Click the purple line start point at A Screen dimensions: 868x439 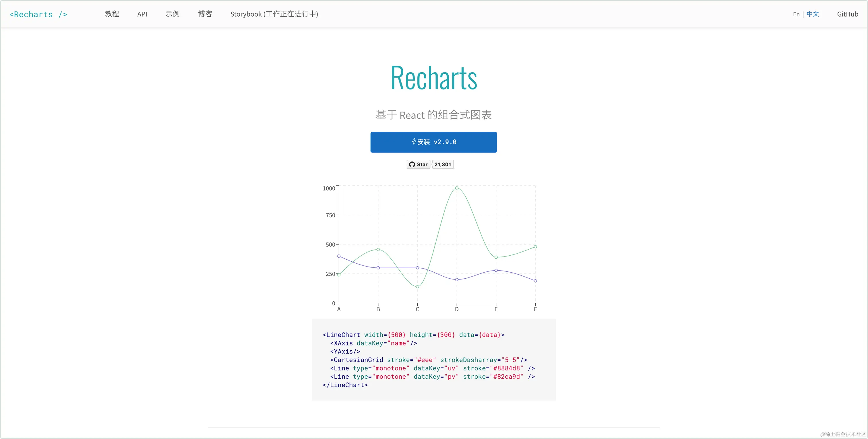pos(339,256)
